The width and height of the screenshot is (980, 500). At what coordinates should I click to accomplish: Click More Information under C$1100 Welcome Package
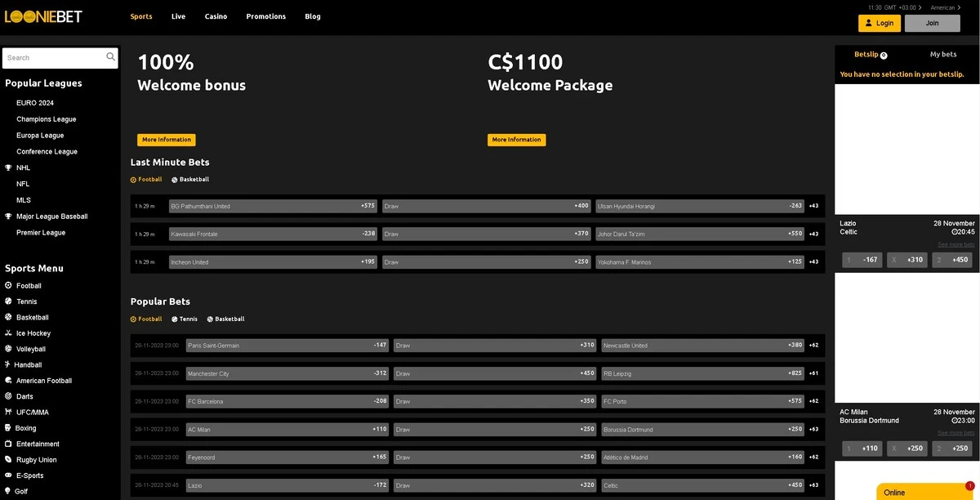tap(517, 140)
